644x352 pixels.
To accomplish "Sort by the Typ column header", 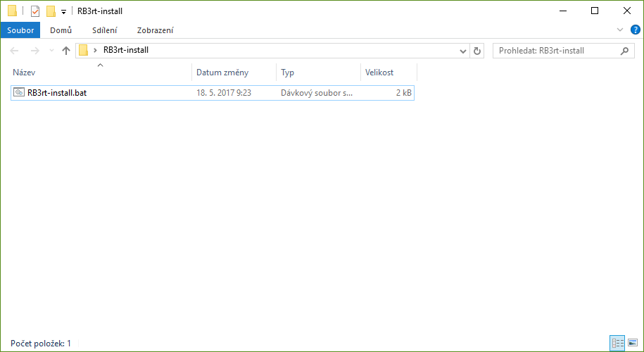I will 318,73.
